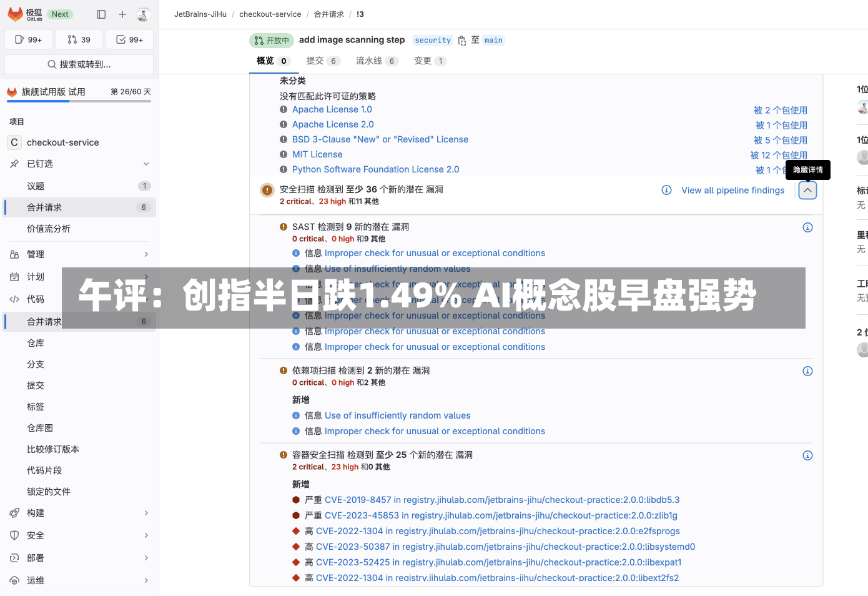Click the Manage section icon
868x596 pixels.
coord(14,254)
